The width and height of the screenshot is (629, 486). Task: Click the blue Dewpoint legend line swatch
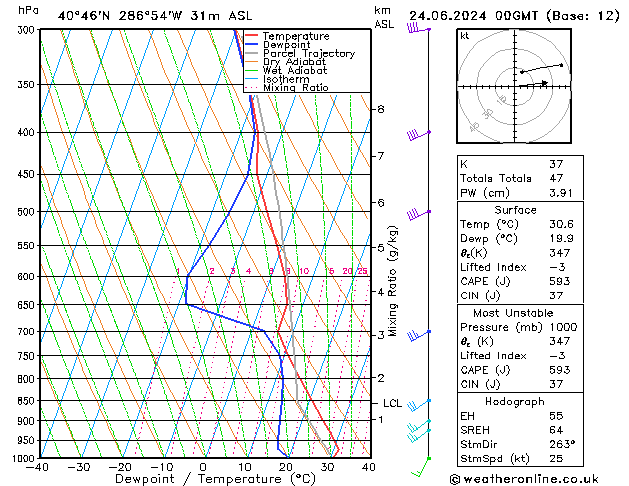point(252,45)
